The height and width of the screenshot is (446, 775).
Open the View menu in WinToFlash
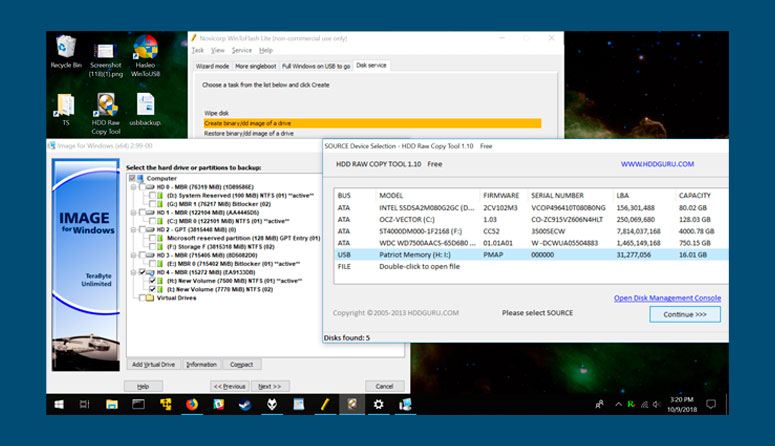(217, 50)
